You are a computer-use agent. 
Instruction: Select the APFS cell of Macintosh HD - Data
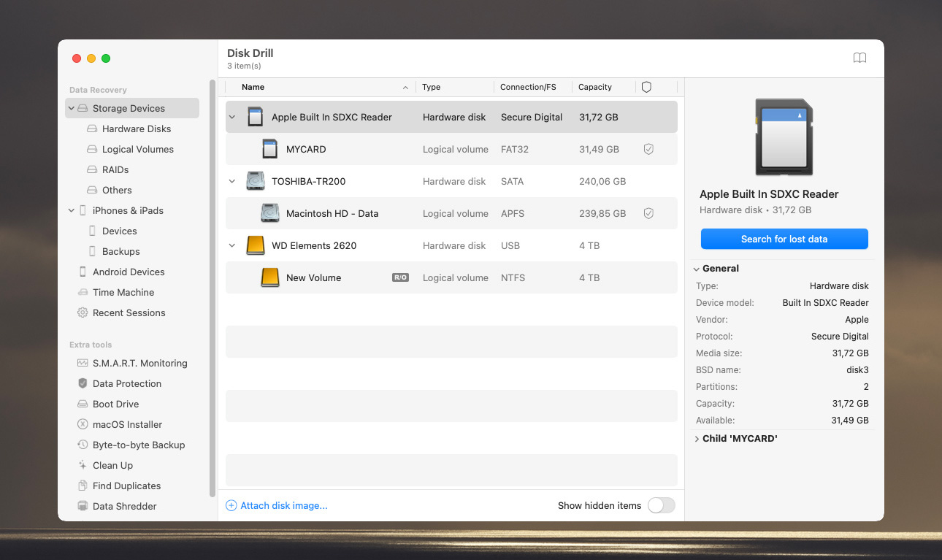pos(513,213)
